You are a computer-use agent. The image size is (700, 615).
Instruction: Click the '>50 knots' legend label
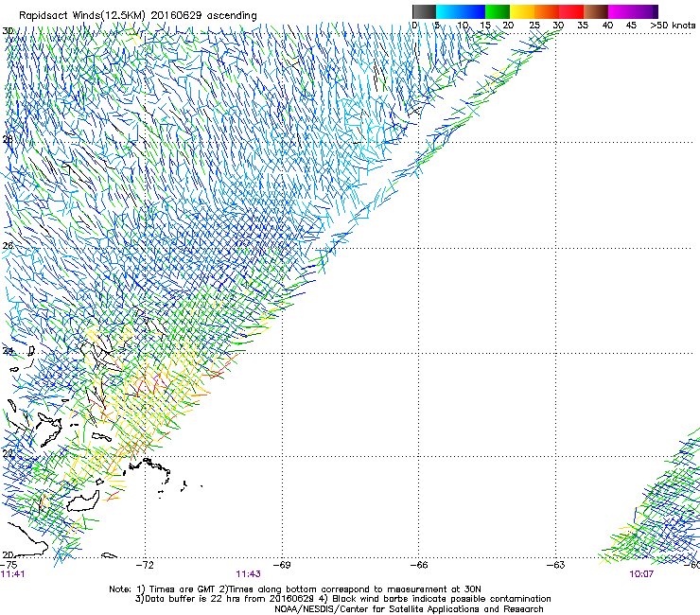click(x=673, y=26)
